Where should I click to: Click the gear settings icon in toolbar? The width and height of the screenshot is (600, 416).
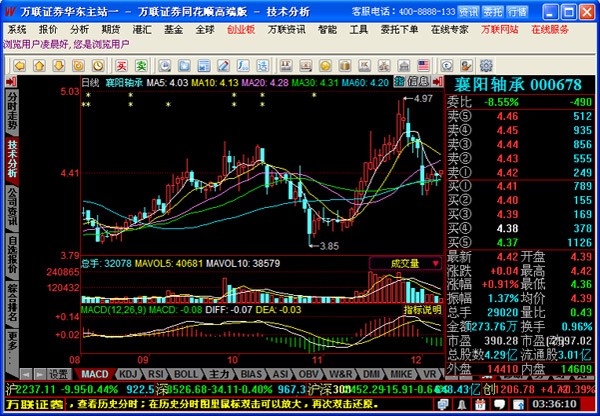click(x=486, y=66)
